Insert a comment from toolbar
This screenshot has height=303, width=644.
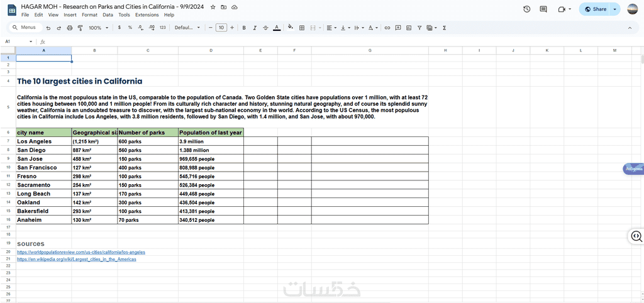coord(398,28)
